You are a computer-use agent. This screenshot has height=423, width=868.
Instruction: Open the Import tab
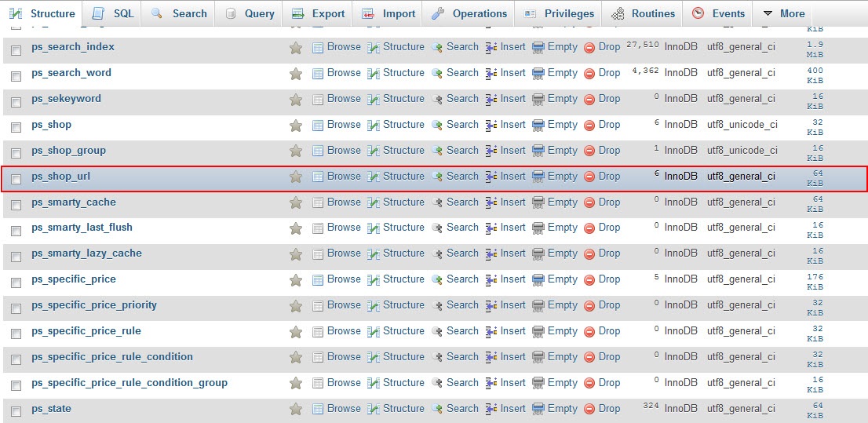click(388, 13)
